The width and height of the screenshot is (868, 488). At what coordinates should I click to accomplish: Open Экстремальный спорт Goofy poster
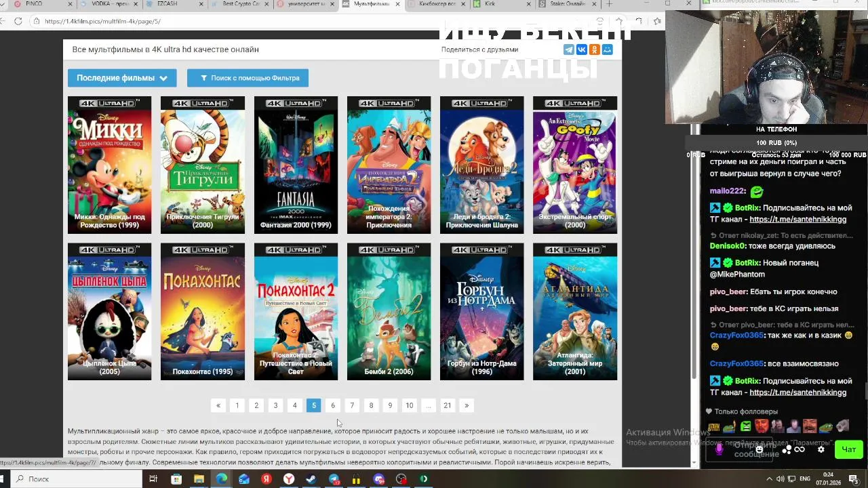tap(575, 165)
